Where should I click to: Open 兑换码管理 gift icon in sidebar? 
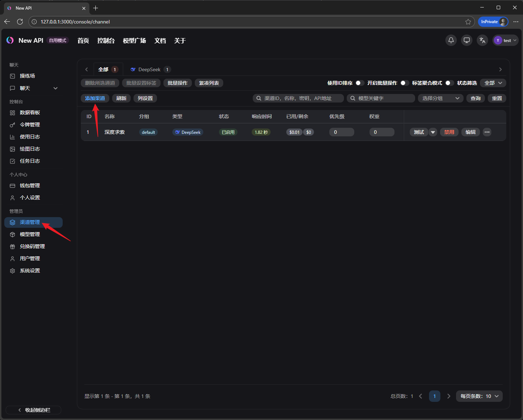click(12, 247)
